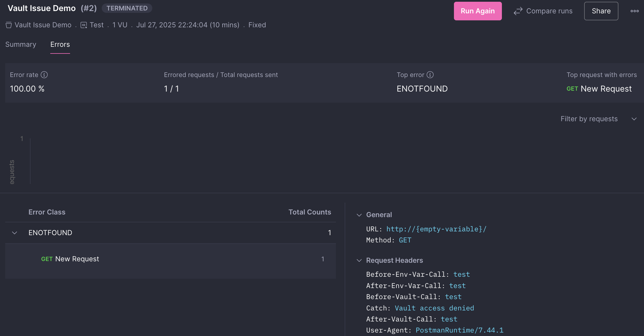Open the three-dot more options menu

coord(634,11)
